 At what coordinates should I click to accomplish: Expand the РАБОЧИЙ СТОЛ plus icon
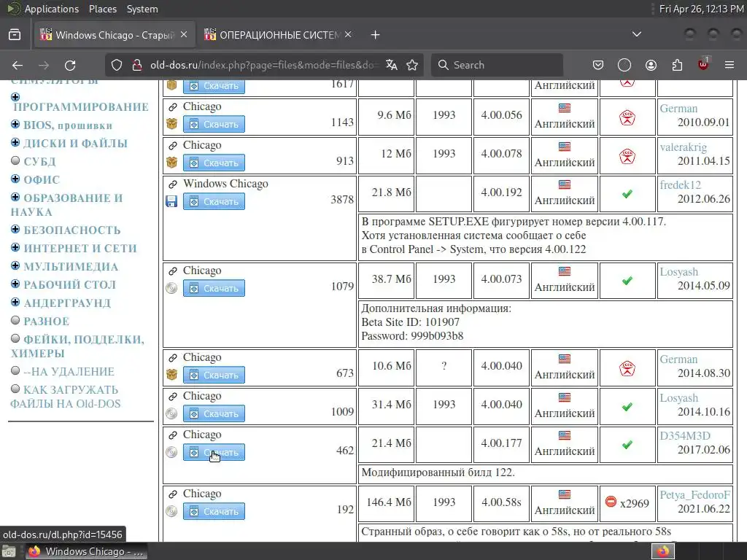pyautogui.click(x=15, y=284)
